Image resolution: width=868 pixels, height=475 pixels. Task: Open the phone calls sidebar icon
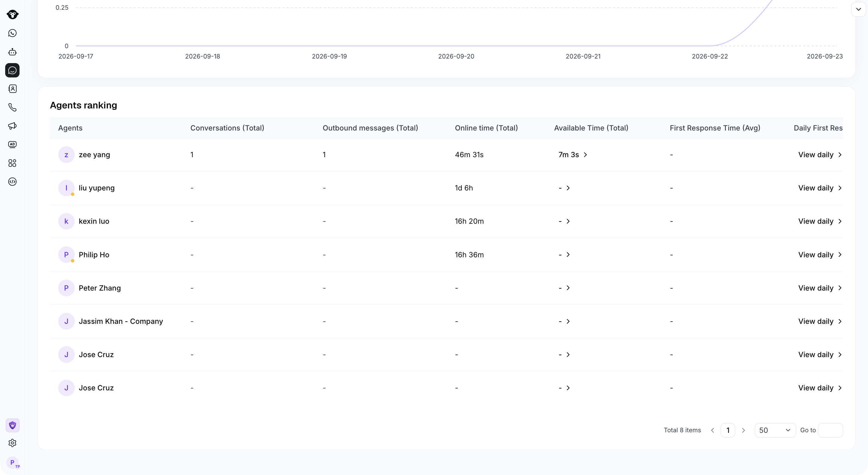click(x=12, y=107)
